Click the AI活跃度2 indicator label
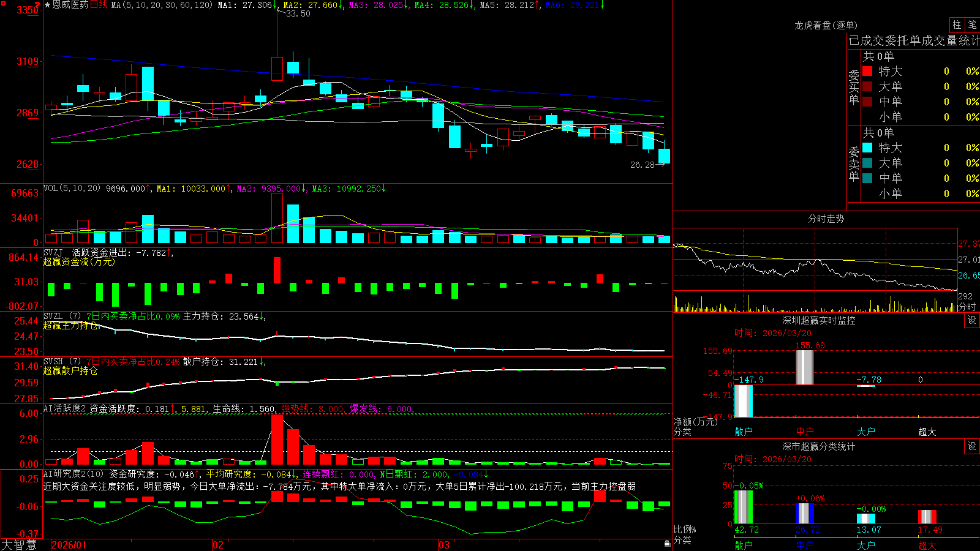Viewport: 980px width, 551px height. coord(65,408)
